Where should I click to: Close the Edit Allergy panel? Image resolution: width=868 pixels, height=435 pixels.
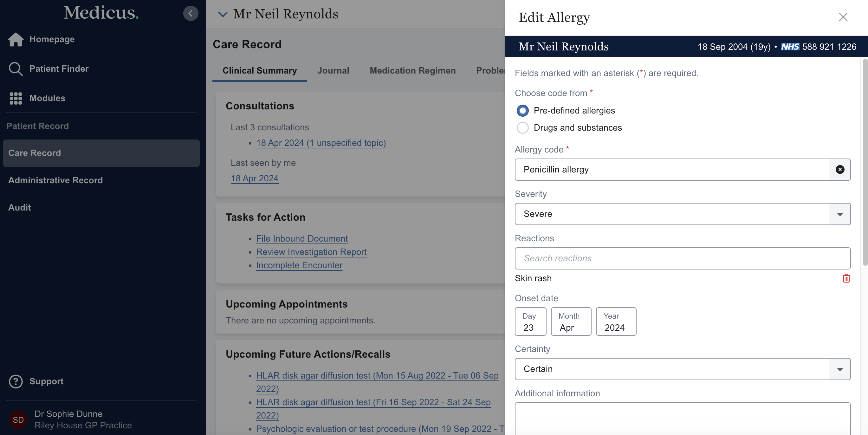[x=843, y=17]
